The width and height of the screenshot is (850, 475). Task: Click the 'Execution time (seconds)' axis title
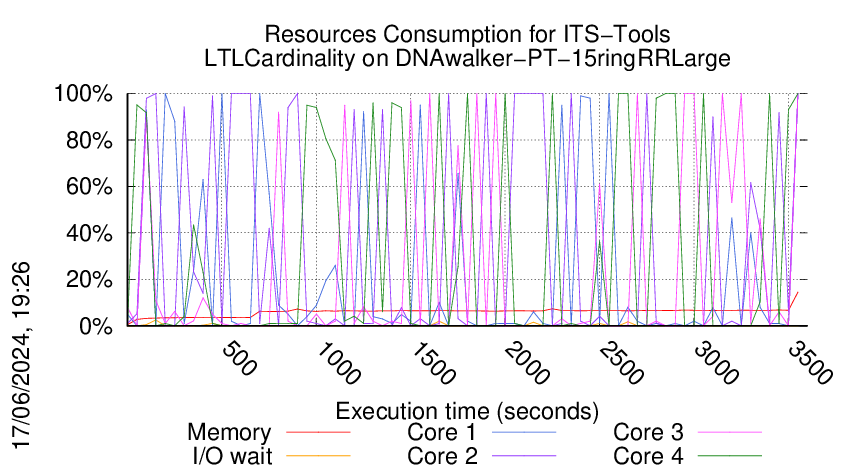467,411
